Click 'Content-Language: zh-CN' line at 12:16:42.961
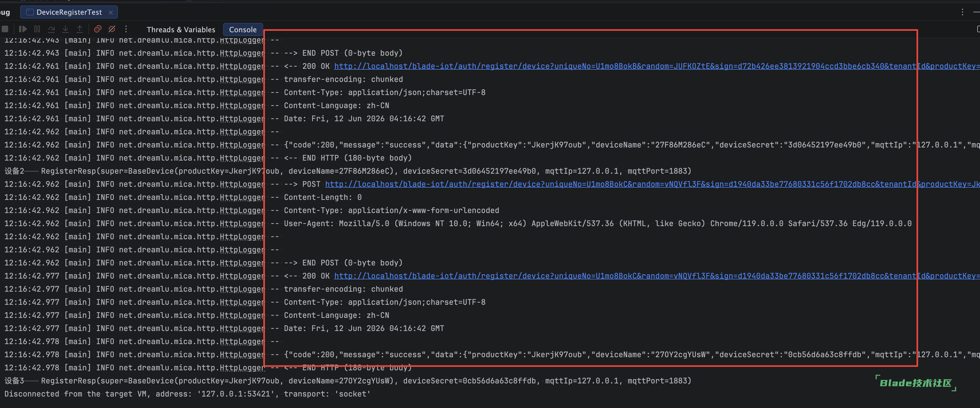Viewport: 980px width, 408px height. coord(197,105)
